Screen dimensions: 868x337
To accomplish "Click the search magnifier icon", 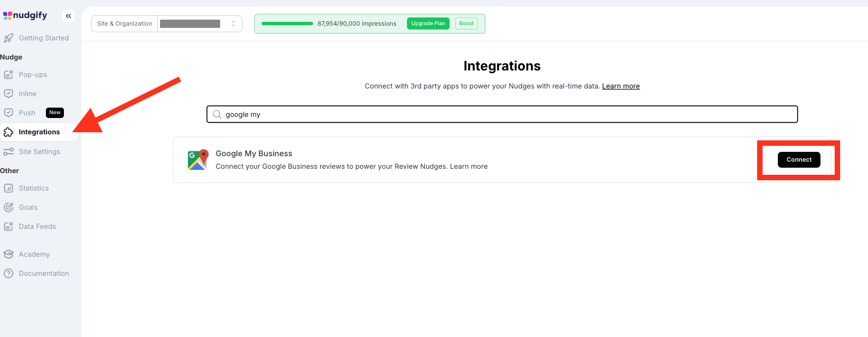I will pos(217,114).
